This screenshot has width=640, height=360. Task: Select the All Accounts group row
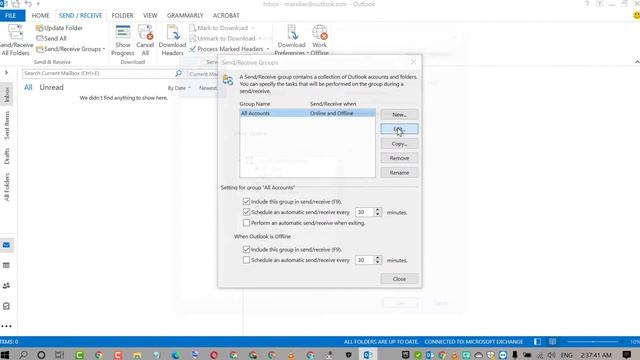coord(307,113)
